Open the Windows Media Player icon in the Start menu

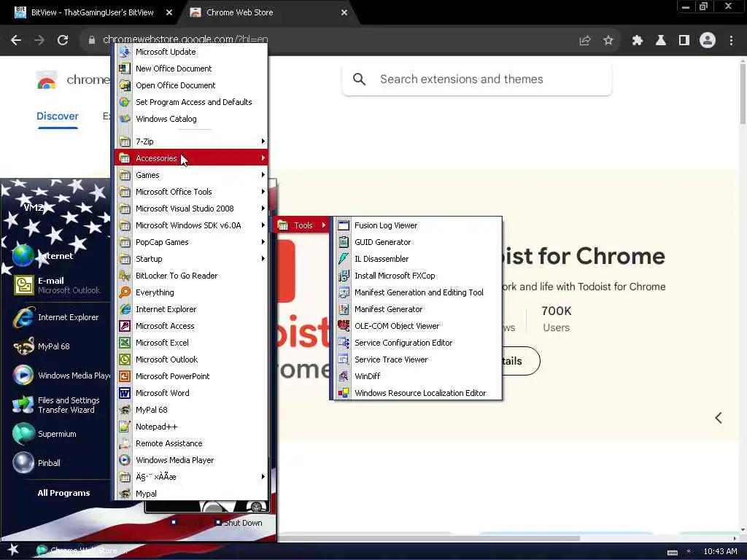tap(23, 376)
